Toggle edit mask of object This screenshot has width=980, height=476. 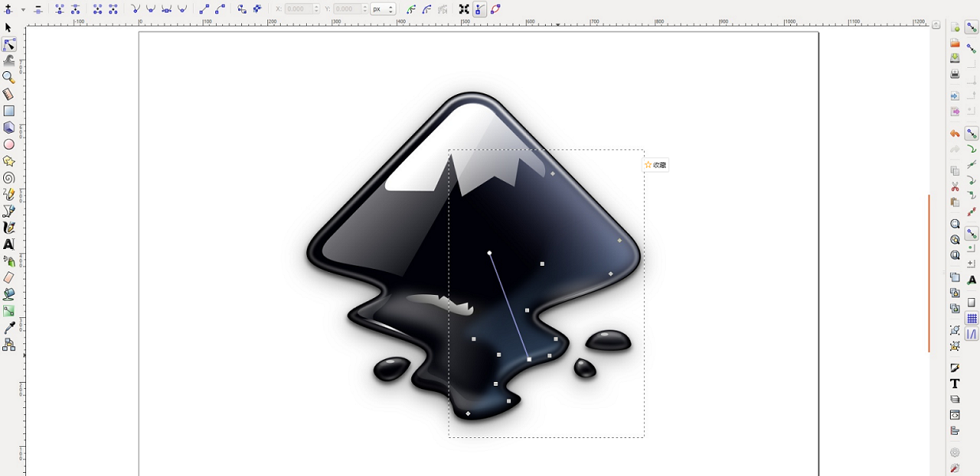point(427,9)
